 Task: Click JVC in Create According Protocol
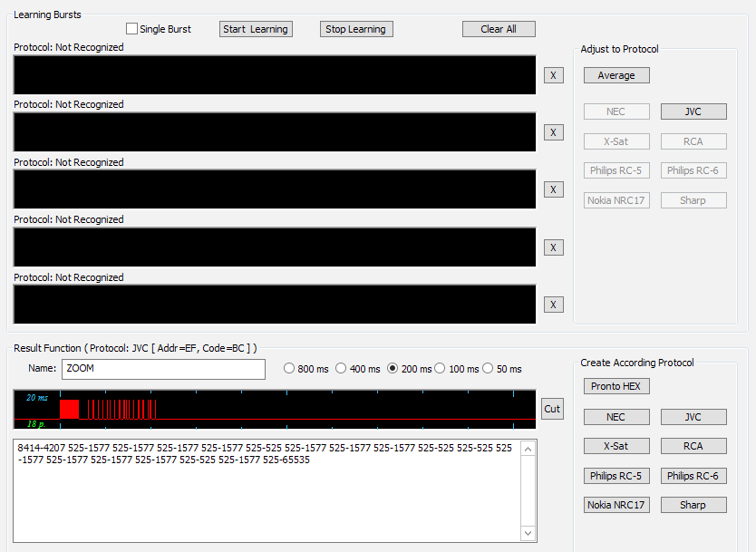[x=693, y=417]
